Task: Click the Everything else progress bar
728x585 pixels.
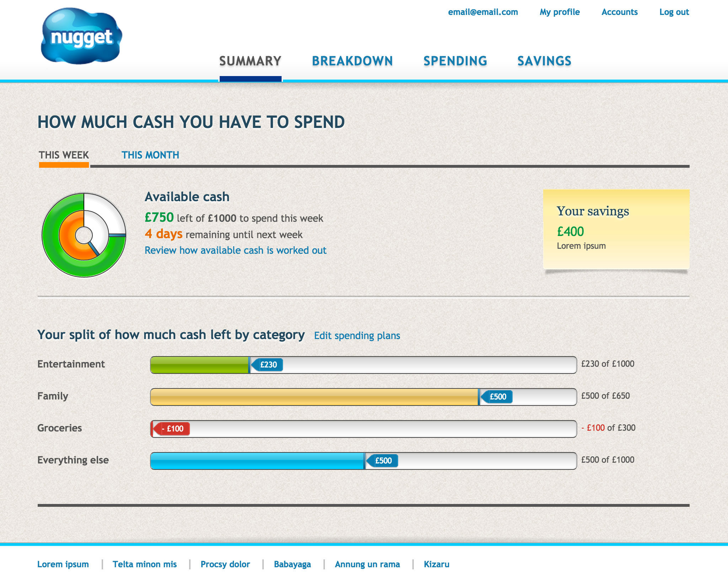Action: (363, 461)
